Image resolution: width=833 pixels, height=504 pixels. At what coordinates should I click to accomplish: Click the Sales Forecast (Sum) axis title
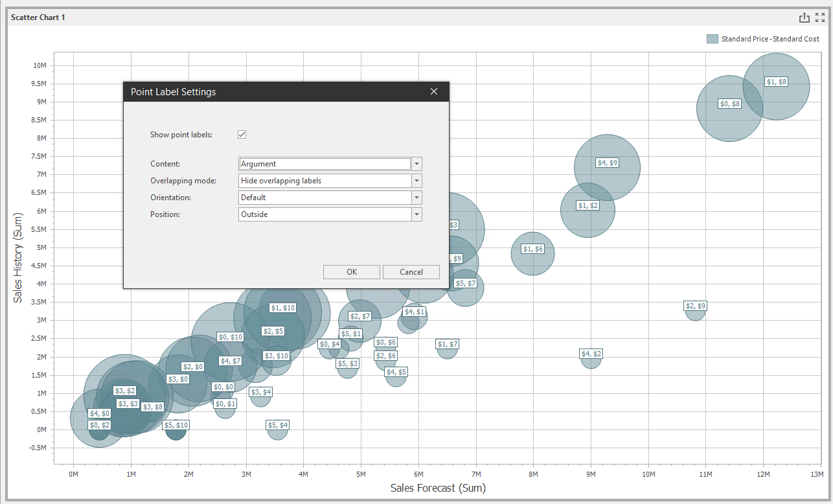point(438,488)
